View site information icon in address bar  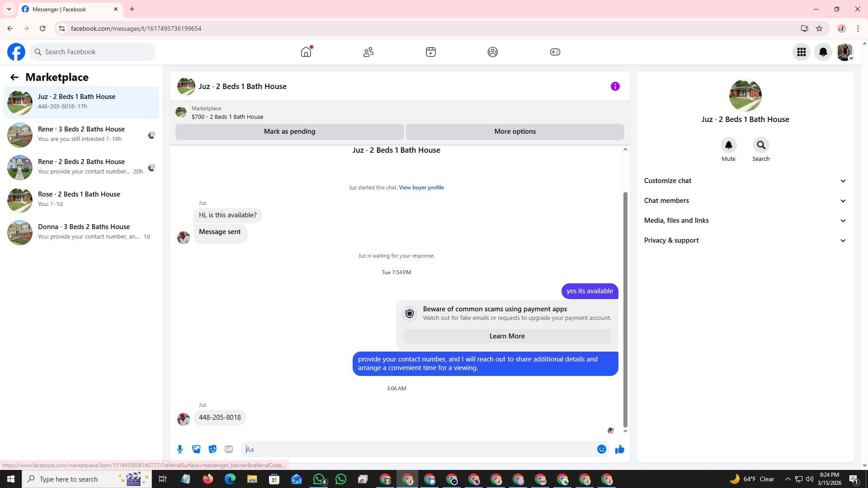[62, 28]
